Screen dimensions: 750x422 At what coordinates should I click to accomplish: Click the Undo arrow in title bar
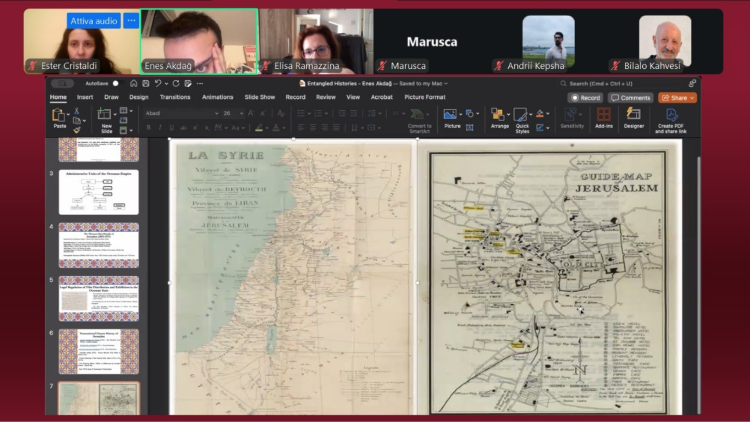(x=158, y=84)
